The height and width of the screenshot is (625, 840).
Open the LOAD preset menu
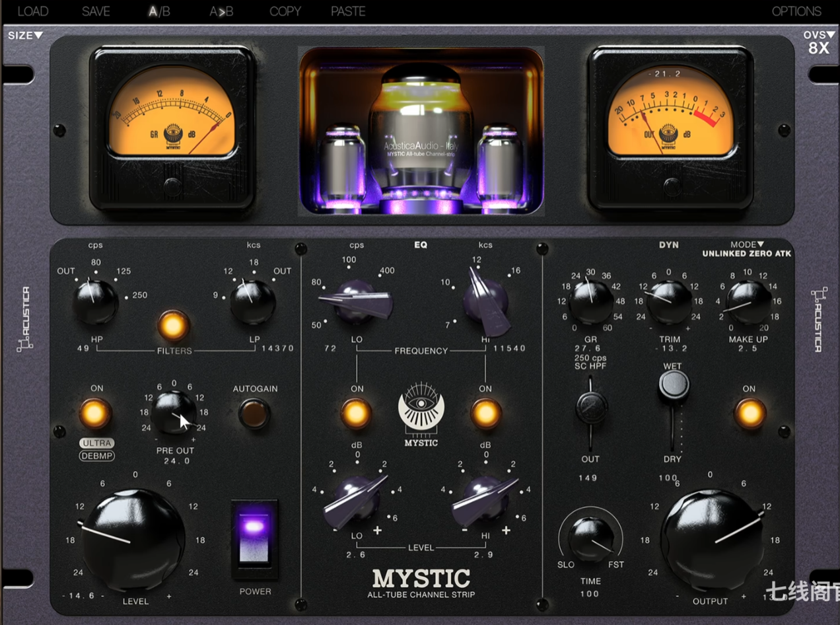[32, 11]
